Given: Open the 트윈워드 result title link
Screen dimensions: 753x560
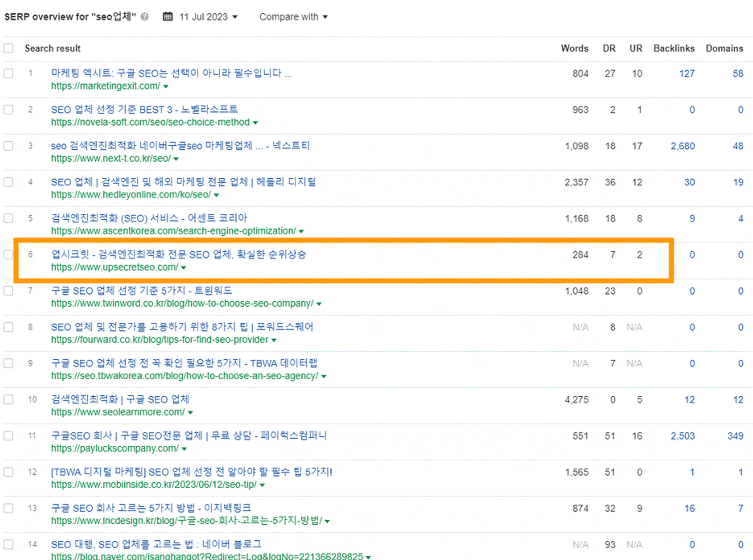Looking at the screenshot, I should click(141, 290).
